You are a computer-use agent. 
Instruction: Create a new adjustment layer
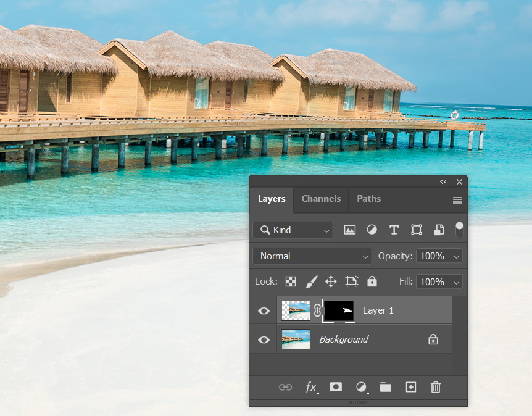pyautogui.click(x=362, y=387)
